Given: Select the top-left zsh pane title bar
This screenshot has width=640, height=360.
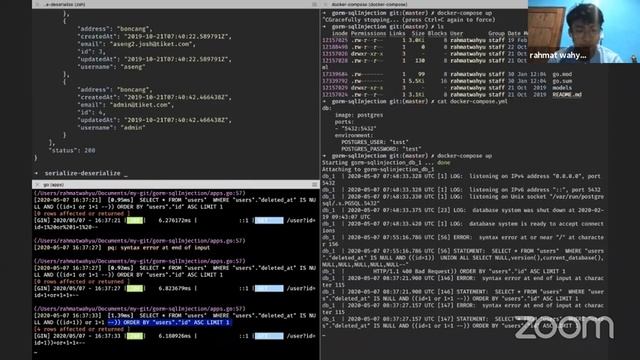Looking at the screenshot, I should 176,4.
